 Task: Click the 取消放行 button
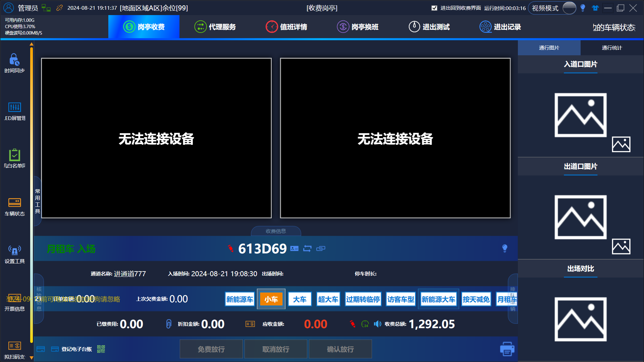point(276,349)
